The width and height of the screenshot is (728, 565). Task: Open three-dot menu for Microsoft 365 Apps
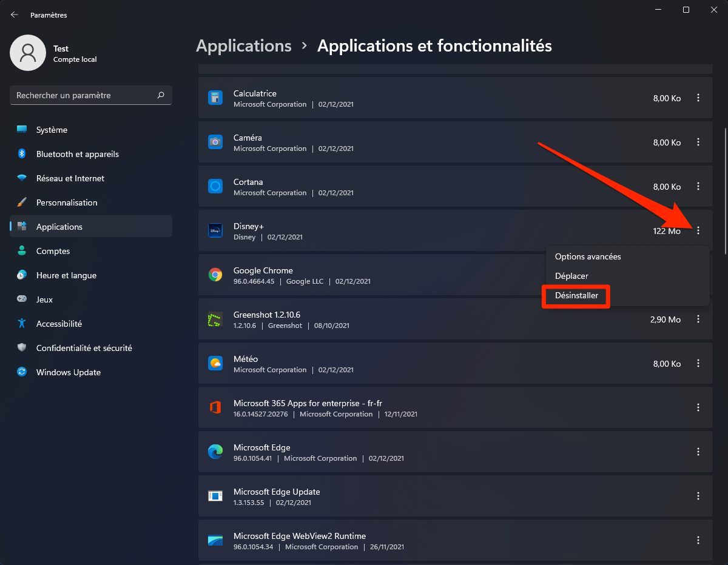(x=698, y=407)
